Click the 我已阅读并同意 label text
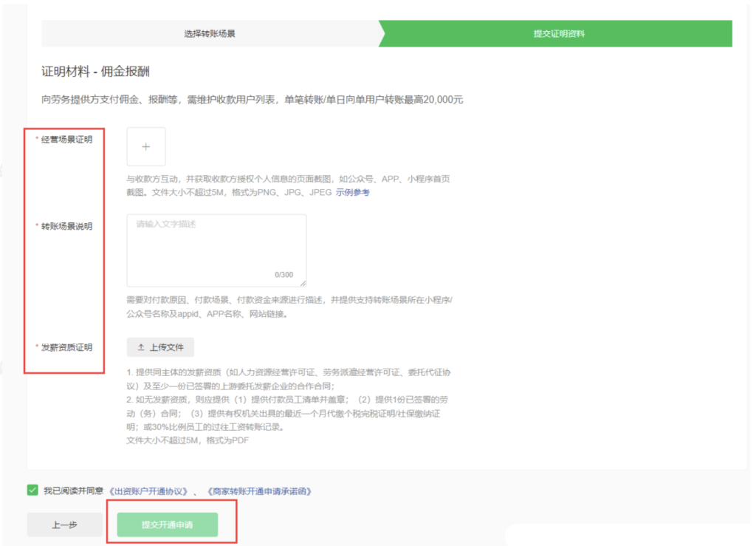The width and height of the screenshot is (756, 546). pyautogui.click(x=73, y=491)
